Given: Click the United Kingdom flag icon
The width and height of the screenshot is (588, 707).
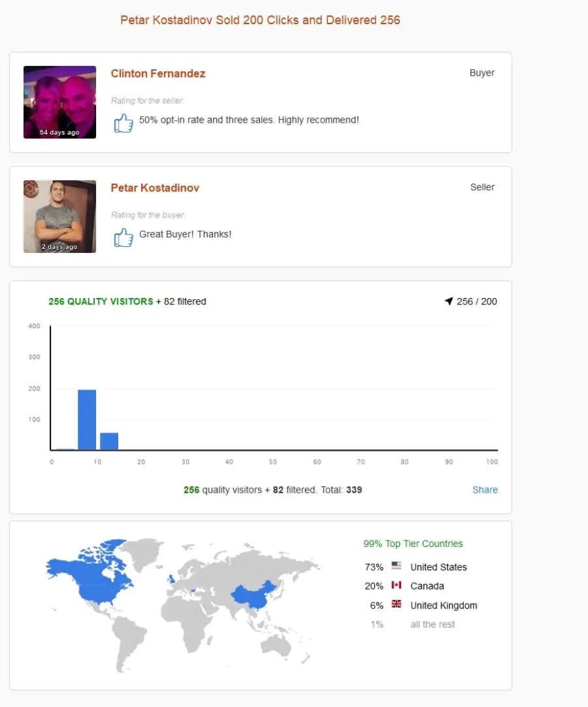Looking at the screenshot, I should [x=397, y=604].
